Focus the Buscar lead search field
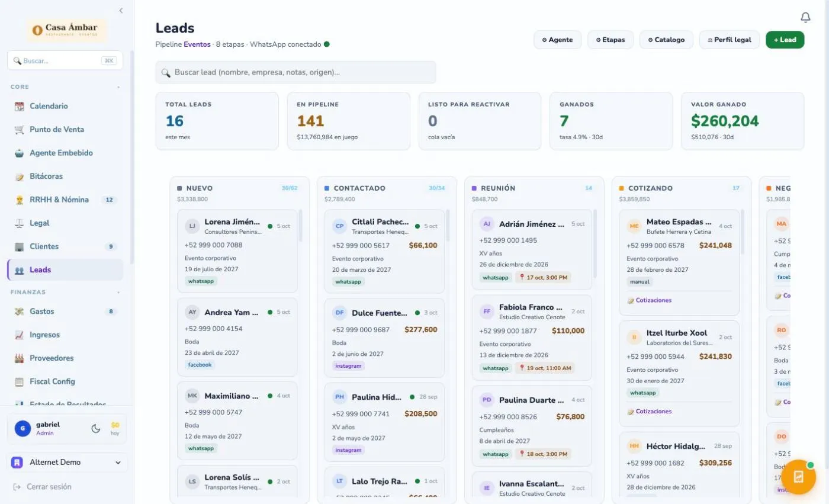The image size is (829, 504). click(x=295, y=72)
